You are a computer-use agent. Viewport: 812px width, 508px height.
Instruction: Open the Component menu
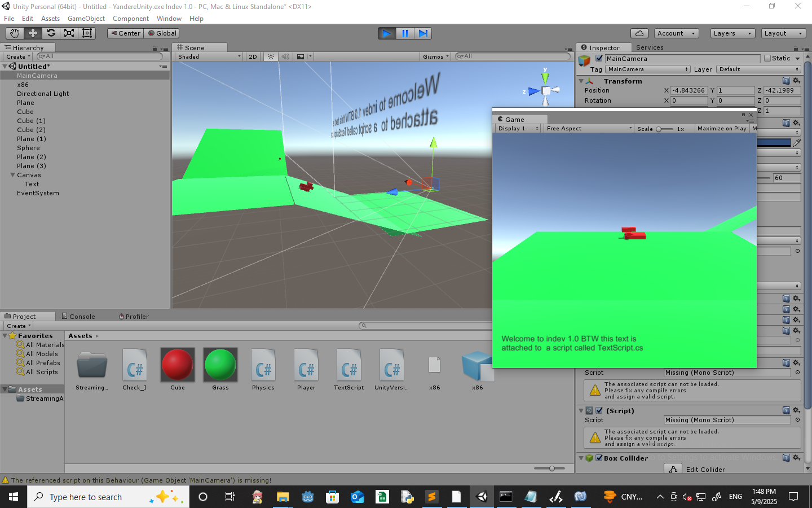click(x=131, y=19)
